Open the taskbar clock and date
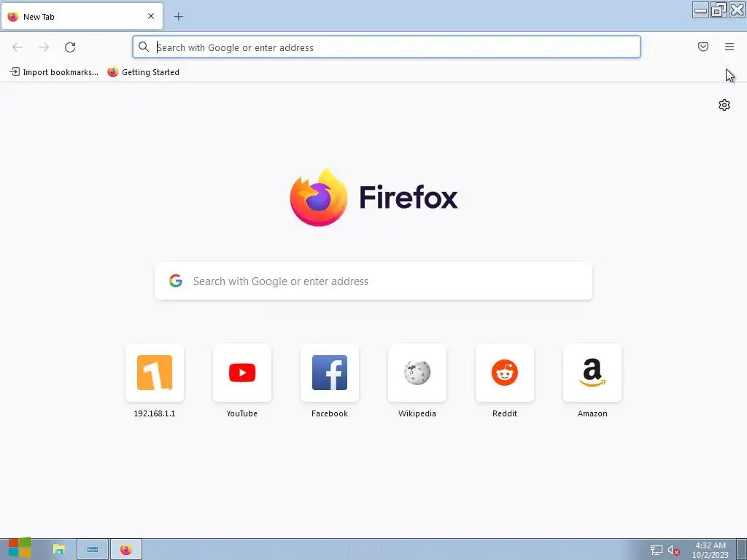This screenshot has width=747, height=560. click(x=711, y=550)
